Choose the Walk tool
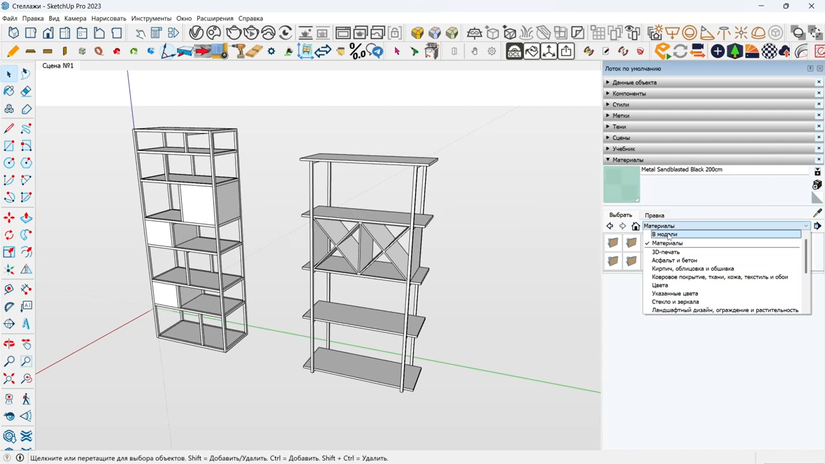This screenshot has height=464, width=825. click(x=26, y=399)
